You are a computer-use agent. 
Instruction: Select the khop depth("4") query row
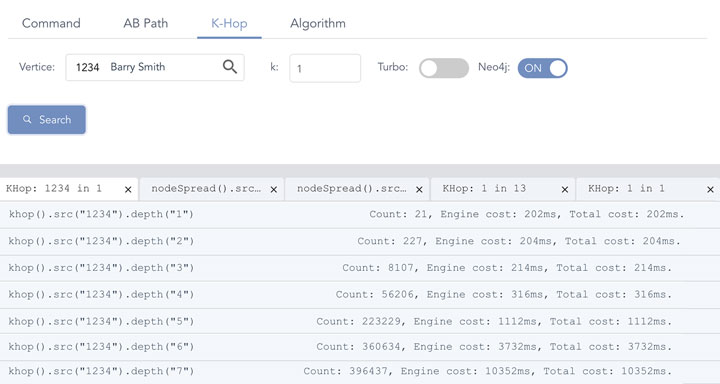click(360, 295)
